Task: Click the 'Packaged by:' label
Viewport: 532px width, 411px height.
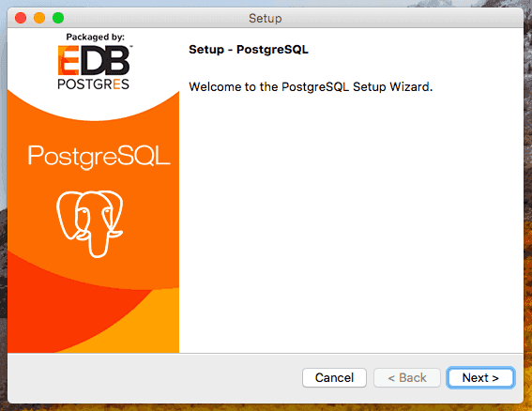Action: 96,37
